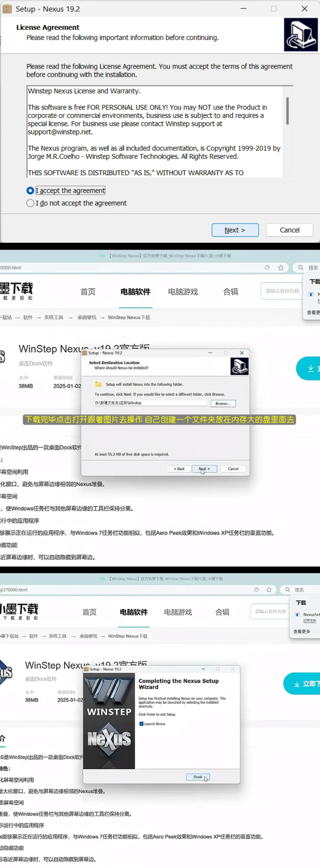Screen dimensions: 320x868
Task: Open 电脑游戏 tab on page behind Finish wizard
Action: 178,612
